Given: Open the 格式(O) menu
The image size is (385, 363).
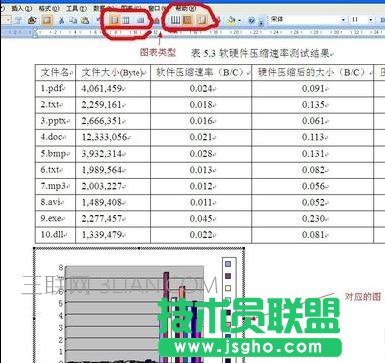Looking at the screenshot, I should pyautogui.click(x=49, y=8).
